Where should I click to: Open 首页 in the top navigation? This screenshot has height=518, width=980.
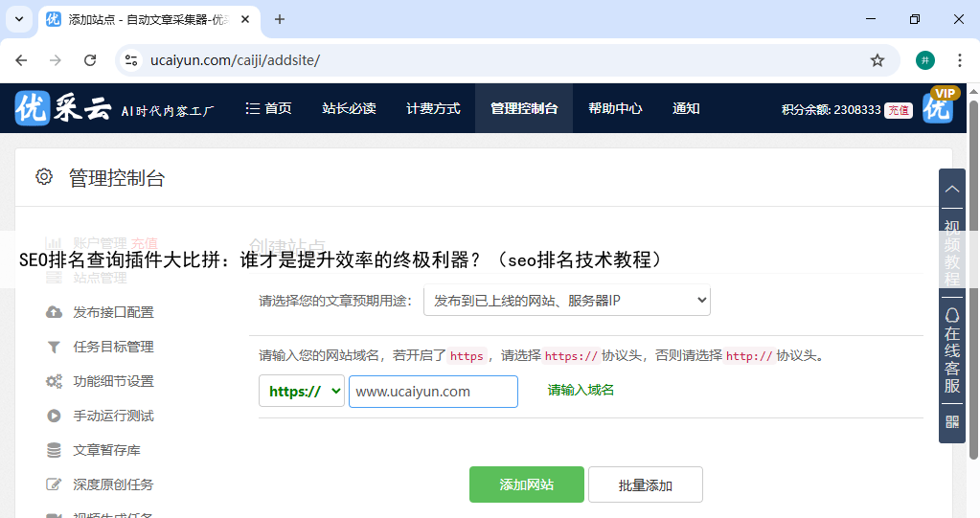tap(268, 108)
